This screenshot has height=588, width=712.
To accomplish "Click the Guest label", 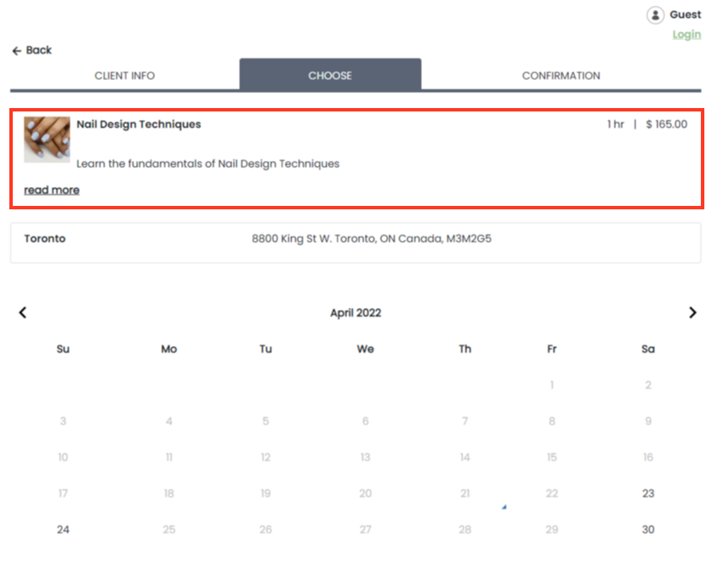I will (x=686, y=14).
